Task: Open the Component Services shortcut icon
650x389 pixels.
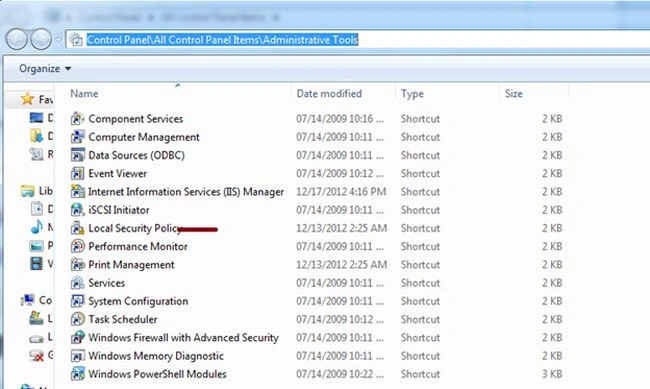Action: click(78, 119)
